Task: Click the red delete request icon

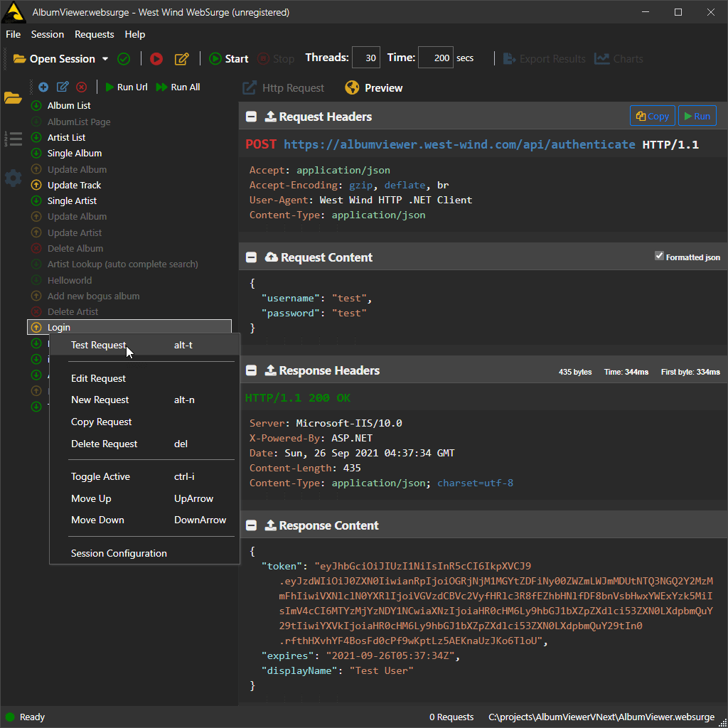Action: click(x=82, y=87)
